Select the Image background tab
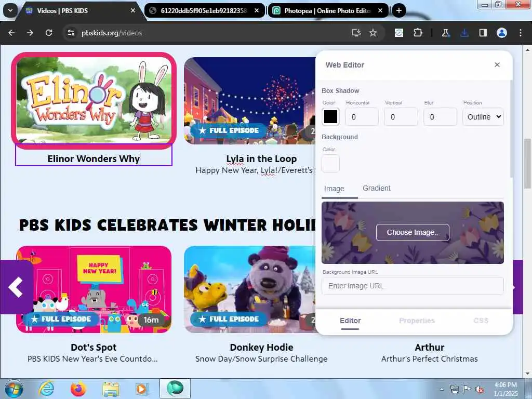Screen dimensions: 532x399 pyautogui.click(x=334, y=189)
